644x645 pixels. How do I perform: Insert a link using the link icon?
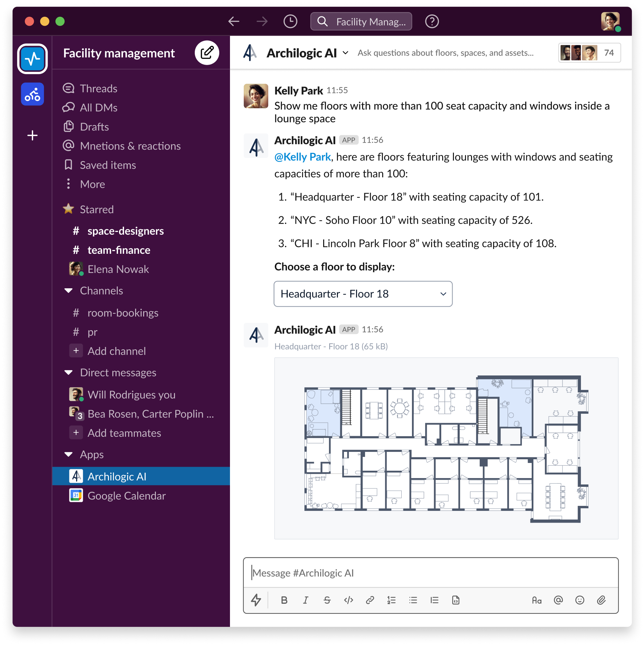pos(370,600)
